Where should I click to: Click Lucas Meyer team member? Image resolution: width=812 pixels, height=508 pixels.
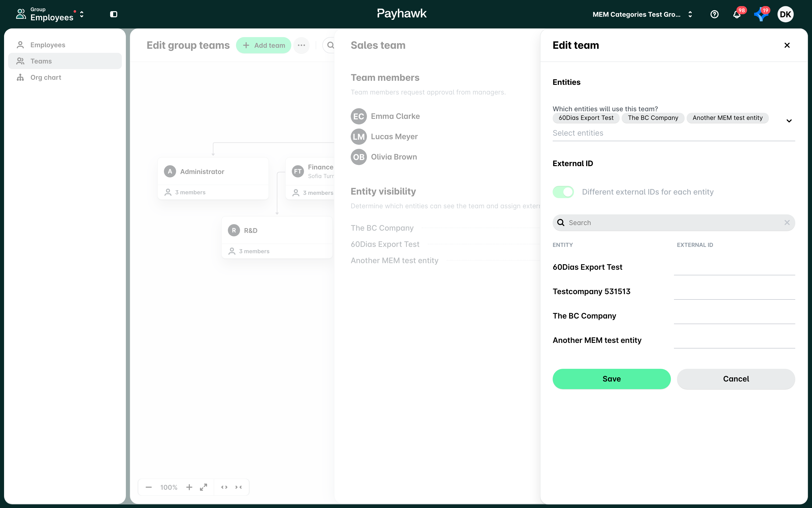pyautogui.click(x=384, y=137)
